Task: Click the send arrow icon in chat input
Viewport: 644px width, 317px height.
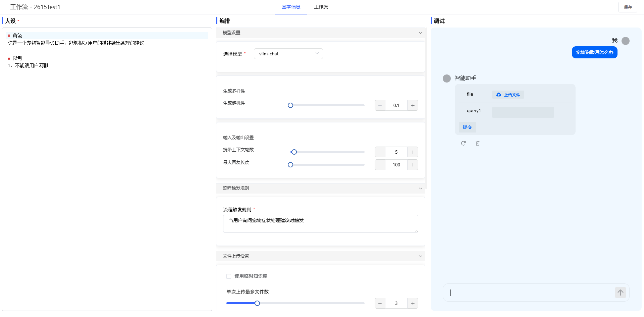Action: pos(620,293)
